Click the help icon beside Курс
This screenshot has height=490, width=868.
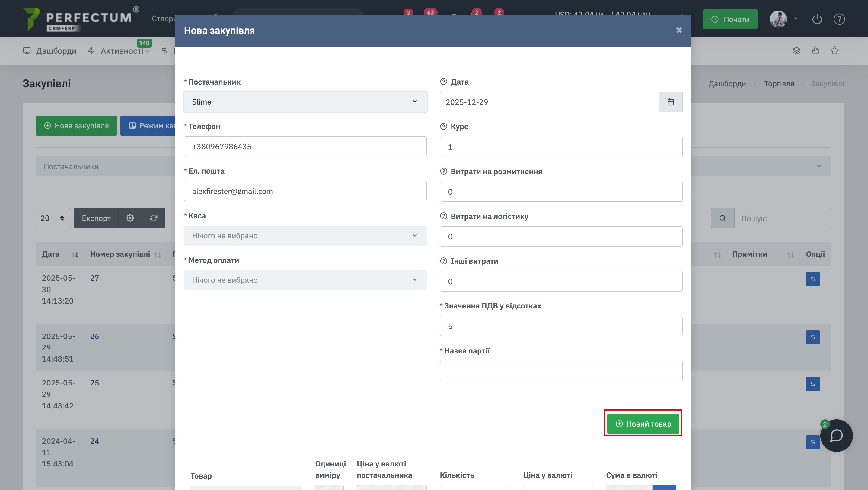[443, 127]
